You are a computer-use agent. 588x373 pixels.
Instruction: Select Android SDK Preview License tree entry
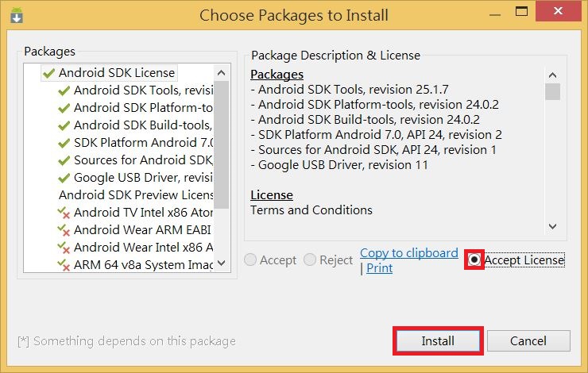coord(136,195)
